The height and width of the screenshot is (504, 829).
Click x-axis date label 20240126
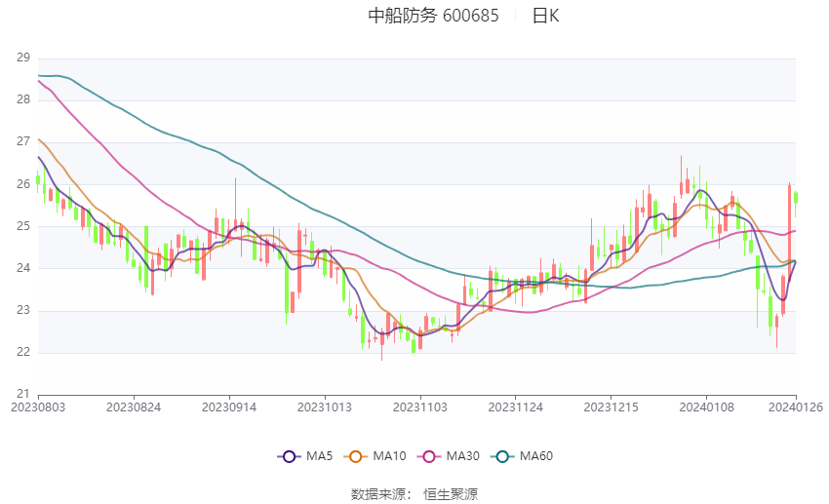[796, 407]
